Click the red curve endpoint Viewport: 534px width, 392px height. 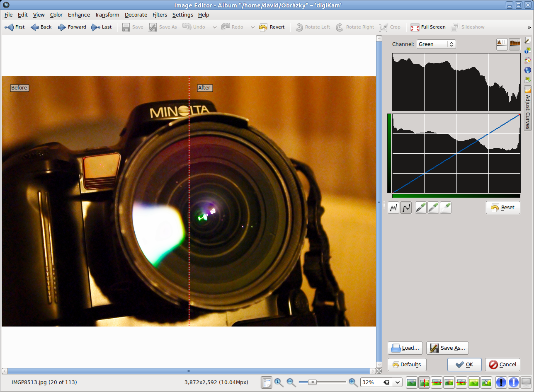[x=519, y=115]
